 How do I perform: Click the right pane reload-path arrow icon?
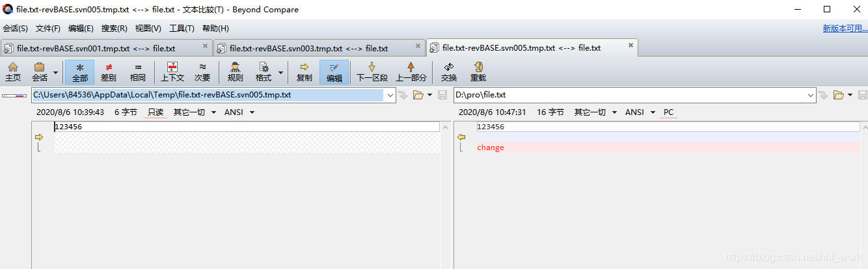click(824, 95)
